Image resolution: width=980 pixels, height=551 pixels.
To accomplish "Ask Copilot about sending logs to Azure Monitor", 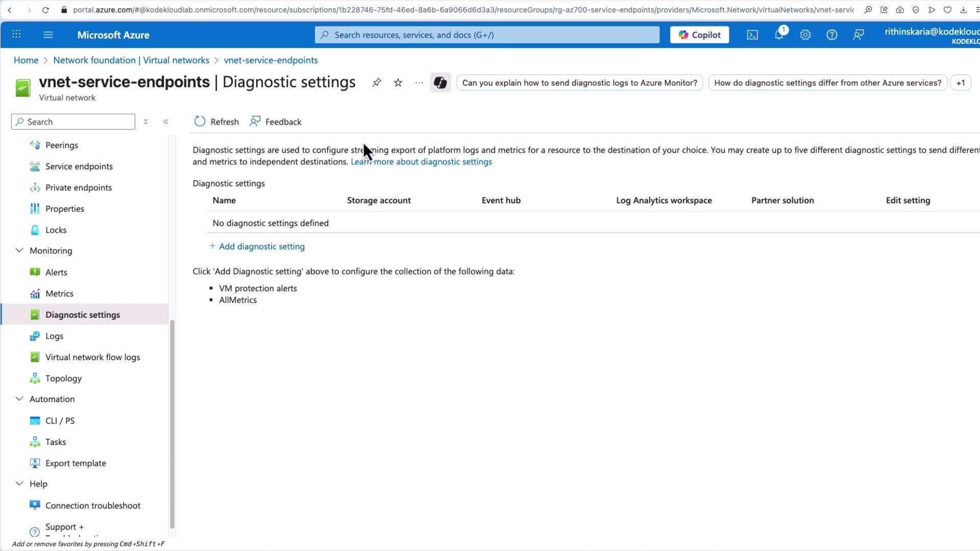I will tap(579, 83).
